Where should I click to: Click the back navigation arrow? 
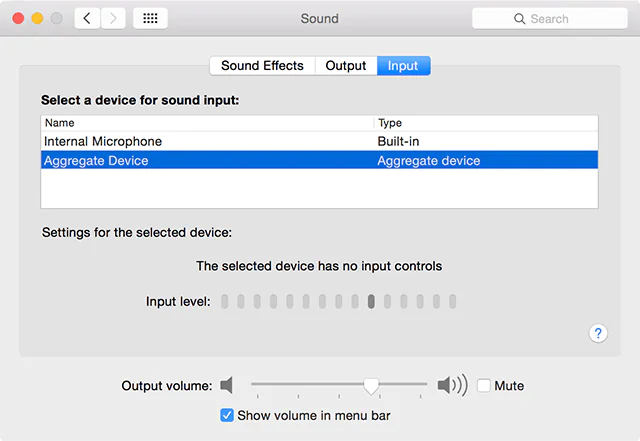pyautogui.click(x=87, y=18)
